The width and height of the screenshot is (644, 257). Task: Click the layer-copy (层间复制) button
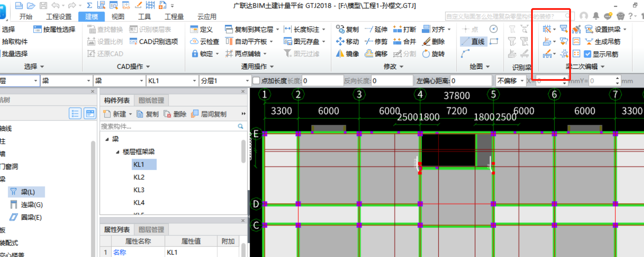pos(209,114)
